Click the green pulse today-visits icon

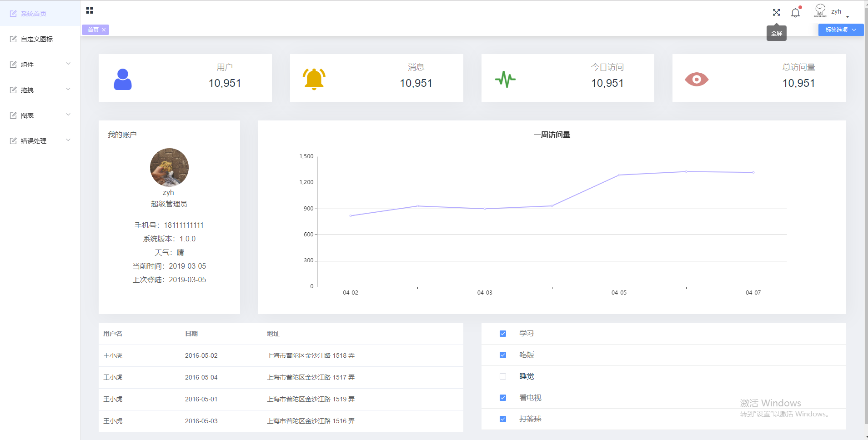(x=505, y=79)
